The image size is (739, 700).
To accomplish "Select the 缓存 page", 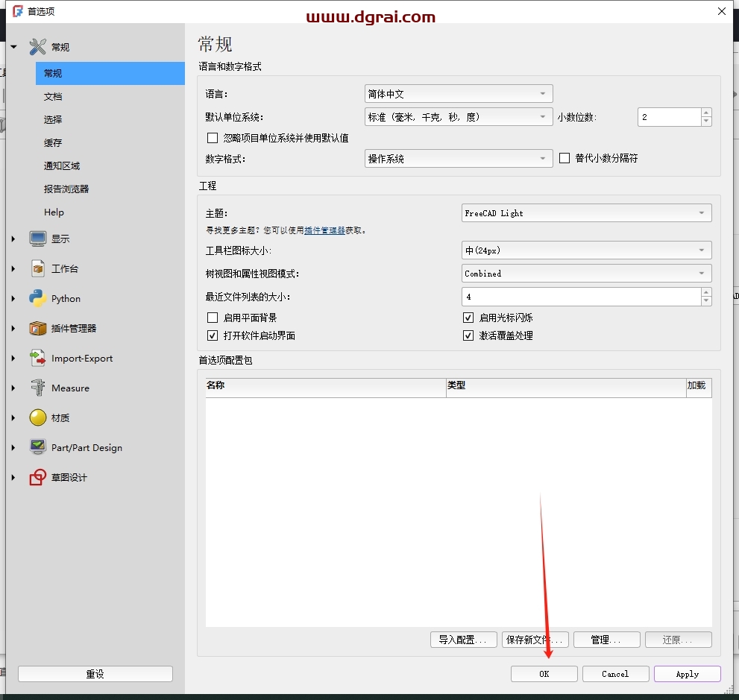I will pyautogui.click(x=110, y=142).
